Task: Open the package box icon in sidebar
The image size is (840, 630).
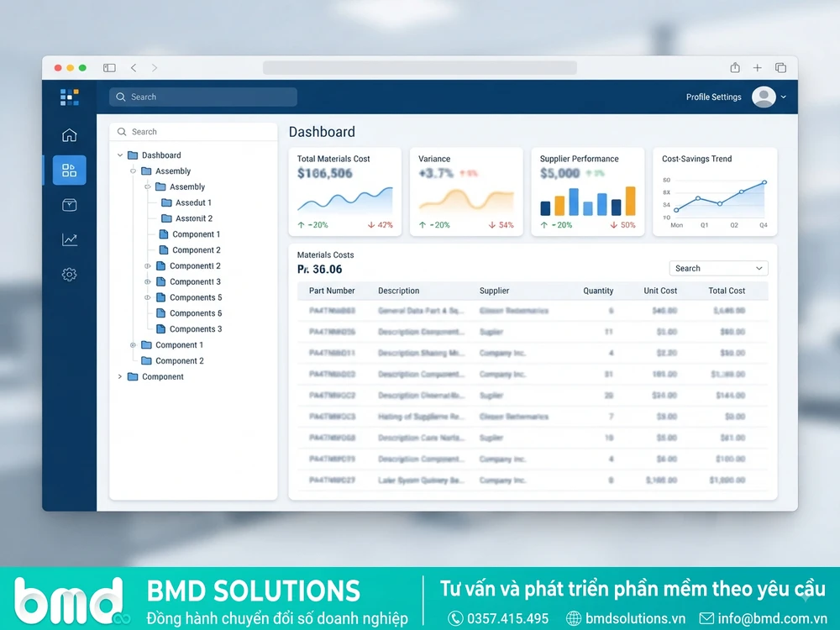Action: point(69,205)
